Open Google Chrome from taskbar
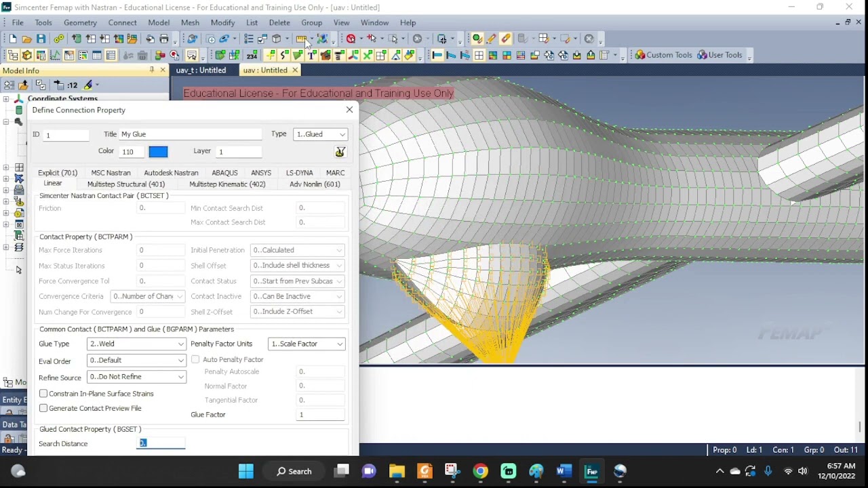Image resolution: width=868 pixels, height=488 pixels. (480, 471)
